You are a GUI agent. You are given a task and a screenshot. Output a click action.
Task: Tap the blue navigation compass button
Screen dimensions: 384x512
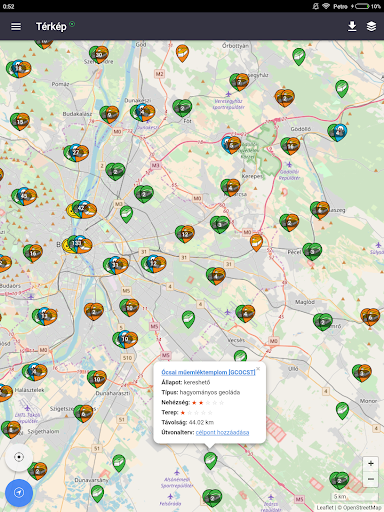(x=19, y=493)
